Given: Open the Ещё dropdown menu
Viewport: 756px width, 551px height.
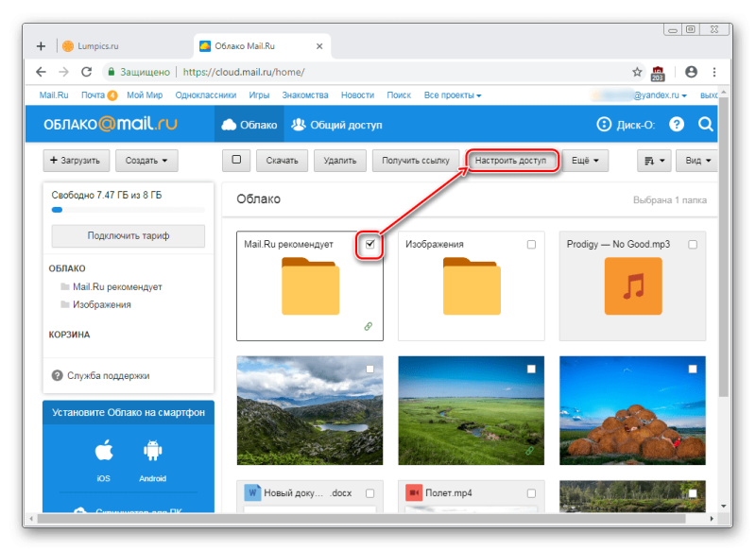Looking at the screenshot, I should (585, 160).
